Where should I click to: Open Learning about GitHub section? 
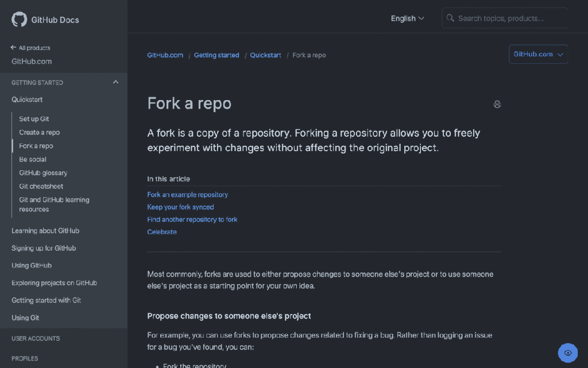point(45,231)
